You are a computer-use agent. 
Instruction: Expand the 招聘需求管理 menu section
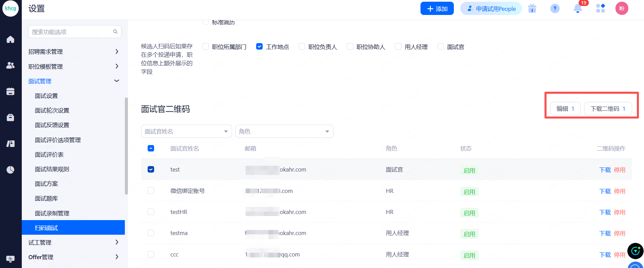[73, 52]
